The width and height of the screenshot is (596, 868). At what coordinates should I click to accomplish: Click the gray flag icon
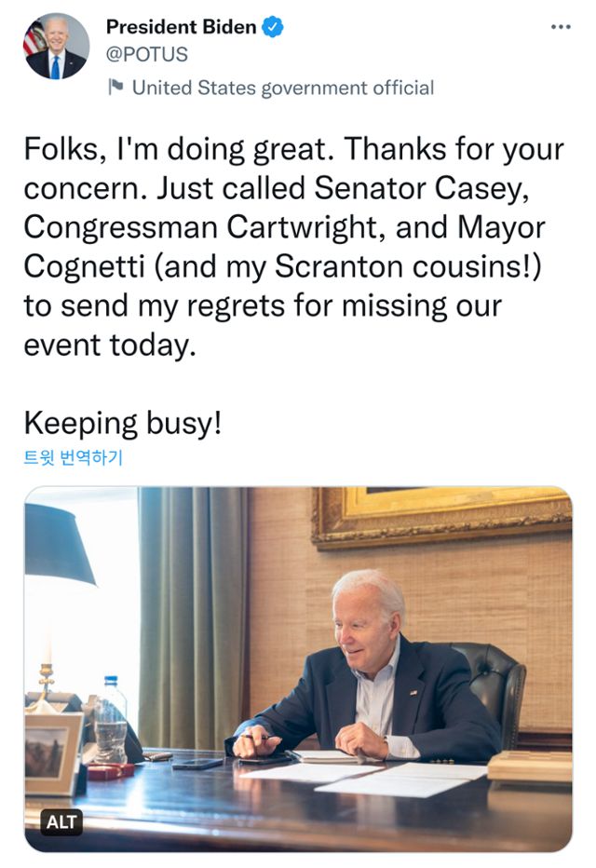[116, 88]
